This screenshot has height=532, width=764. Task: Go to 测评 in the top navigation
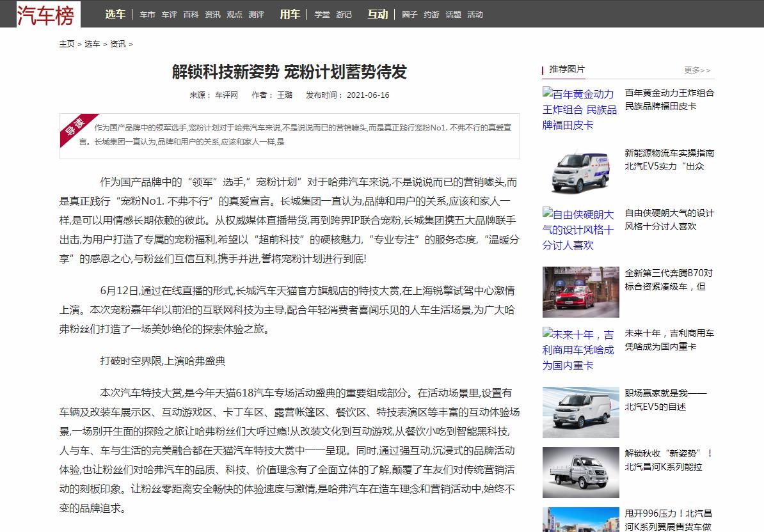click(257, 15)
